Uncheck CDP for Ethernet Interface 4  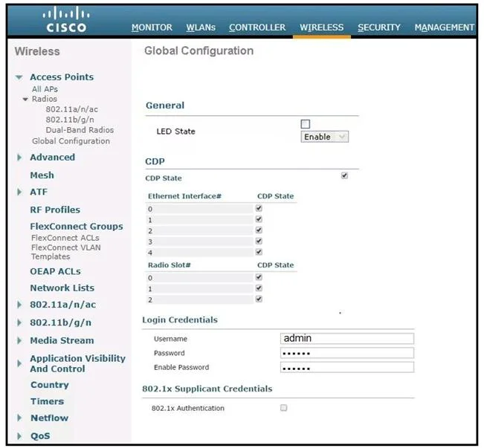pos(259,252)
